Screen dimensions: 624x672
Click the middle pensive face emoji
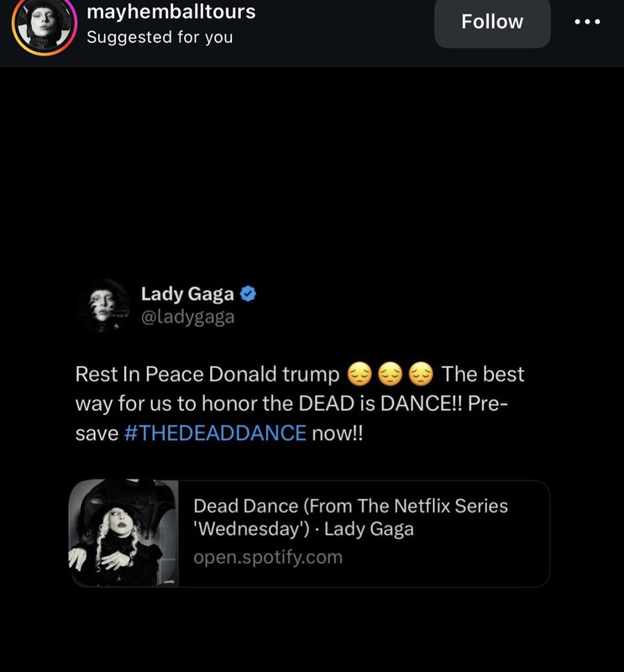point(390,374)
